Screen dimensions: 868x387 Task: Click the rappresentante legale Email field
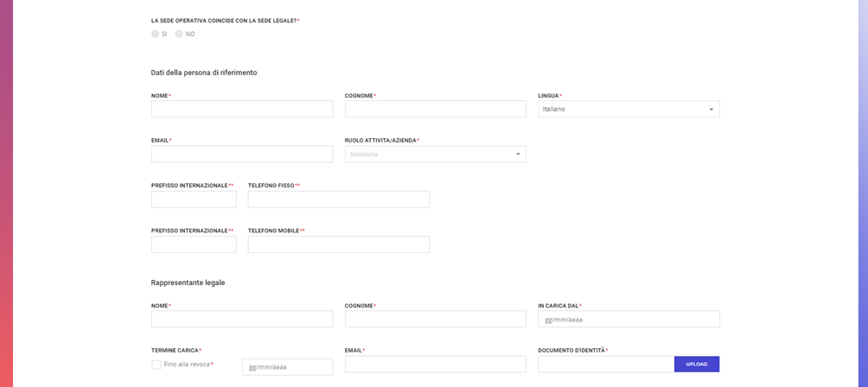(435, 365)
